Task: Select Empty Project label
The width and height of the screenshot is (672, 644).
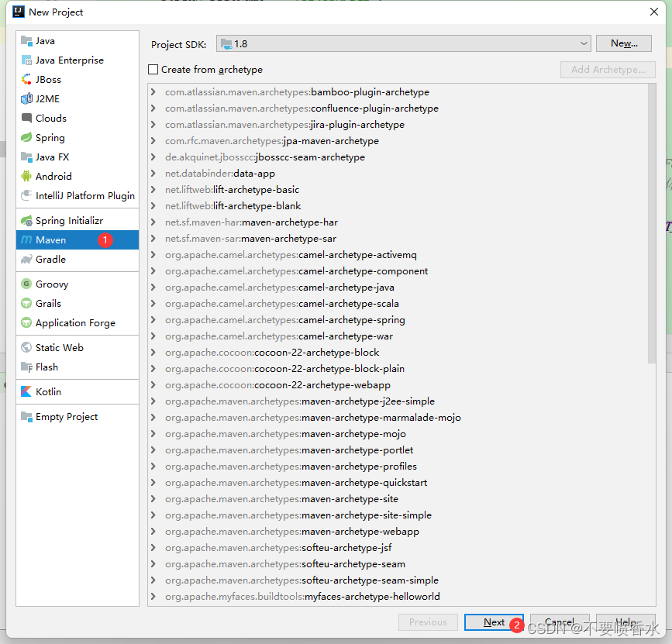Action: coord(67,417)
